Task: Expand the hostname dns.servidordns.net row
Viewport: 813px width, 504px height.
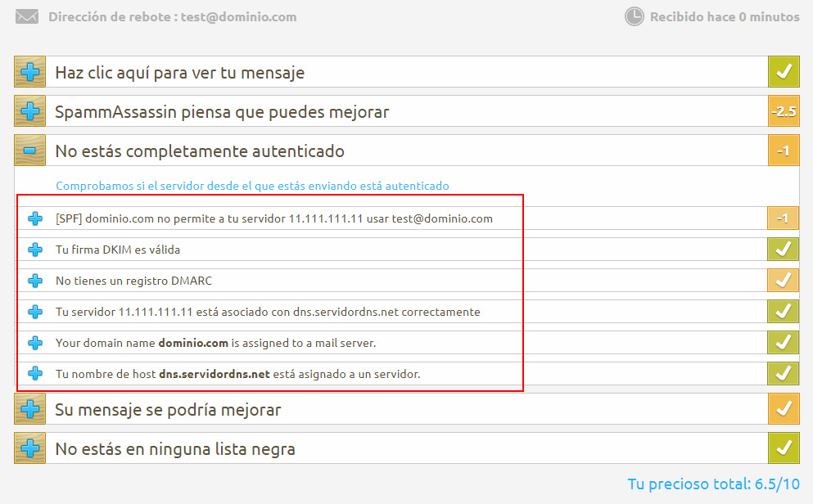Action: click(35, 374)
